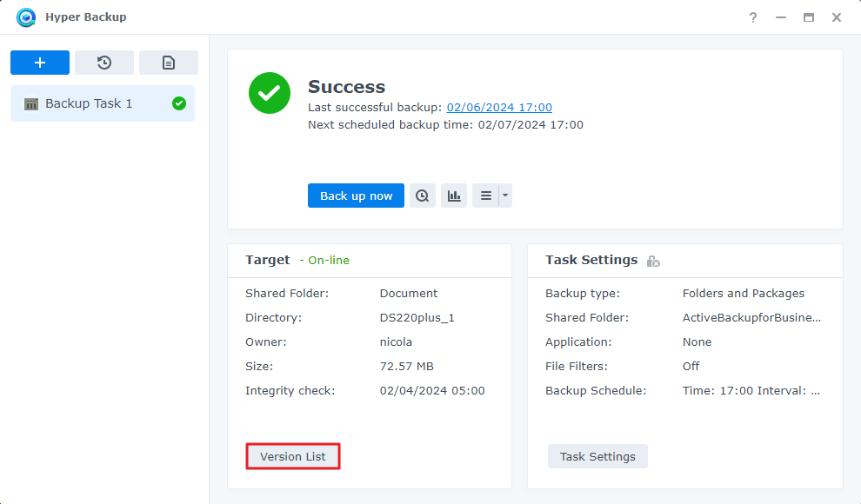Open the help question mark icon
Screen dimensions: 861x504
[753, 17]
